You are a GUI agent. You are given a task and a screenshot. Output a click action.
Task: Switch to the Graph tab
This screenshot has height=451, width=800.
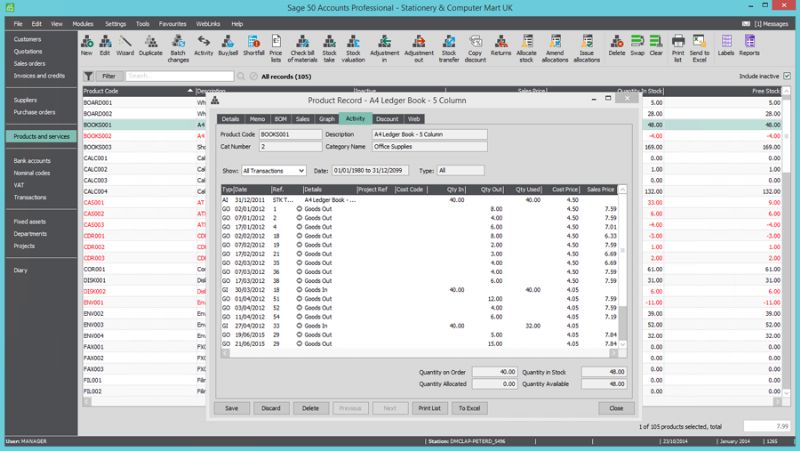[x=327, y=119]
